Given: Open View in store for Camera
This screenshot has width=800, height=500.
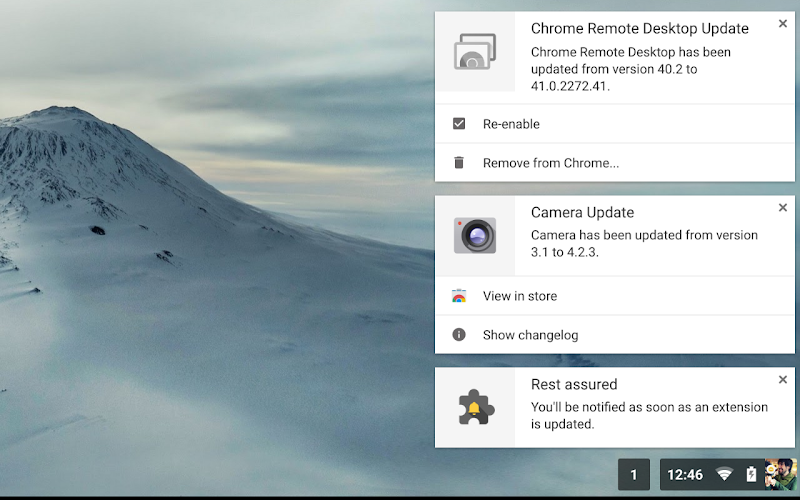Looking at the screenshot, I should (x=615, y=296).
